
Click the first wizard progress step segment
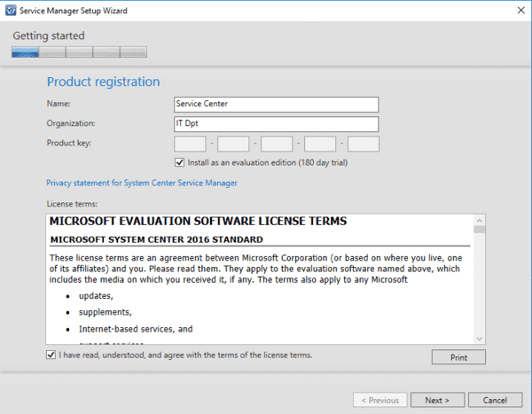tap(25, 52)
